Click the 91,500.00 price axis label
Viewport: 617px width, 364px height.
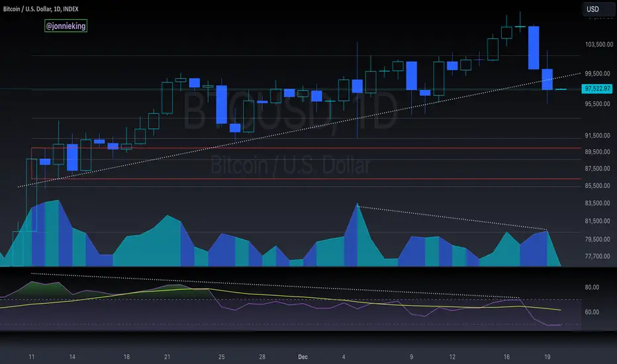(597, 136)
